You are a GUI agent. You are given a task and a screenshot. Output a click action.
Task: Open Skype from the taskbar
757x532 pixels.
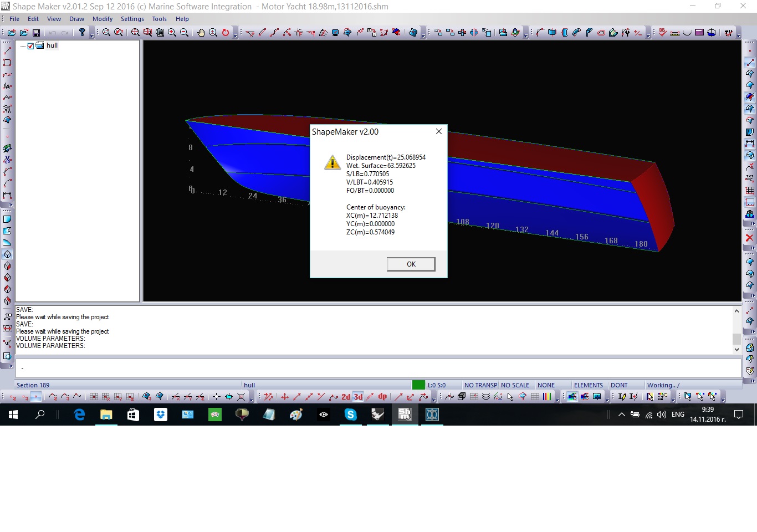[350, 415]
